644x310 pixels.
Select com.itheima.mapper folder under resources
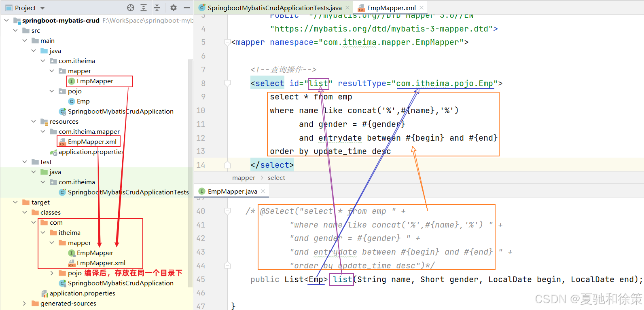click(x=89, y=131)
